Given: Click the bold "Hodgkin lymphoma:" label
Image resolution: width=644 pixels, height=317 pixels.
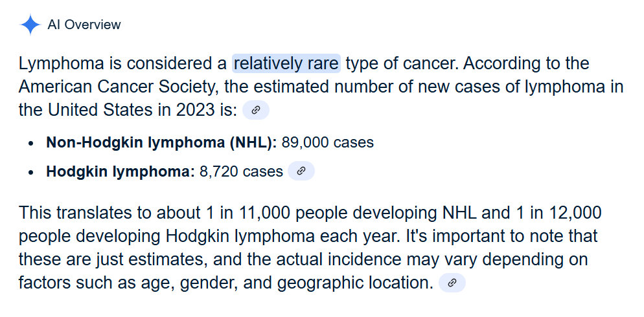Looking at the screenshot, I should tap(121, 171).
